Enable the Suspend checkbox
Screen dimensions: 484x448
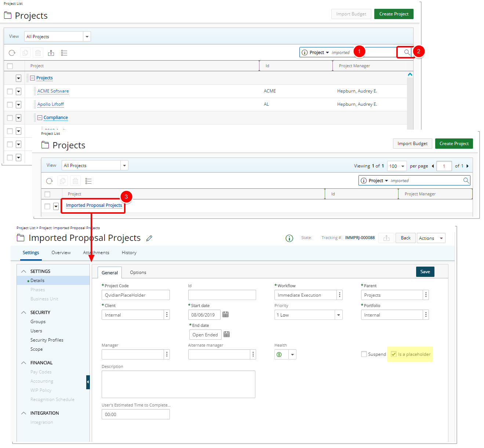click(364, 354)
